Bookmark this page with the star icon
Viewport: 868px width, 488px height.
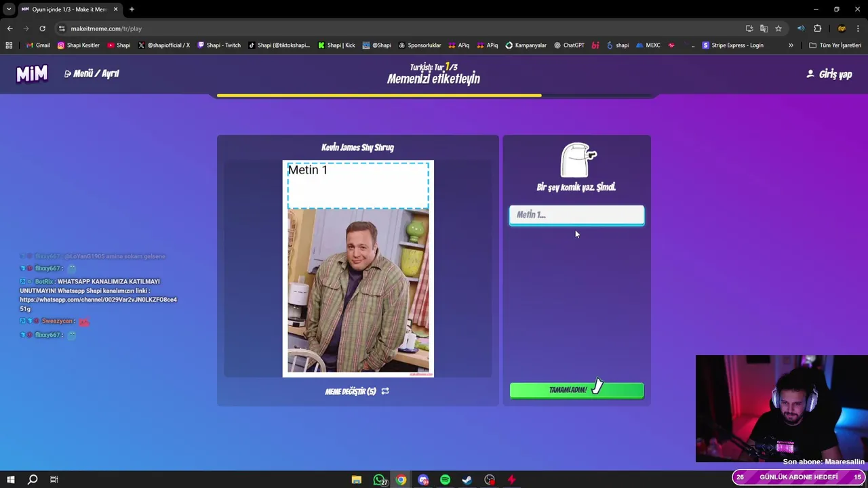coord(778,28)
